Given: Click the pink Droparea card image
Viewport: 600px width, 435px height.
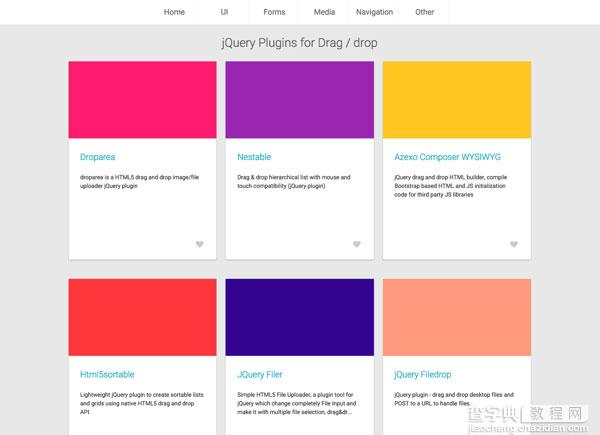Looking at the screenshot, I should click(x=142, y=100).
